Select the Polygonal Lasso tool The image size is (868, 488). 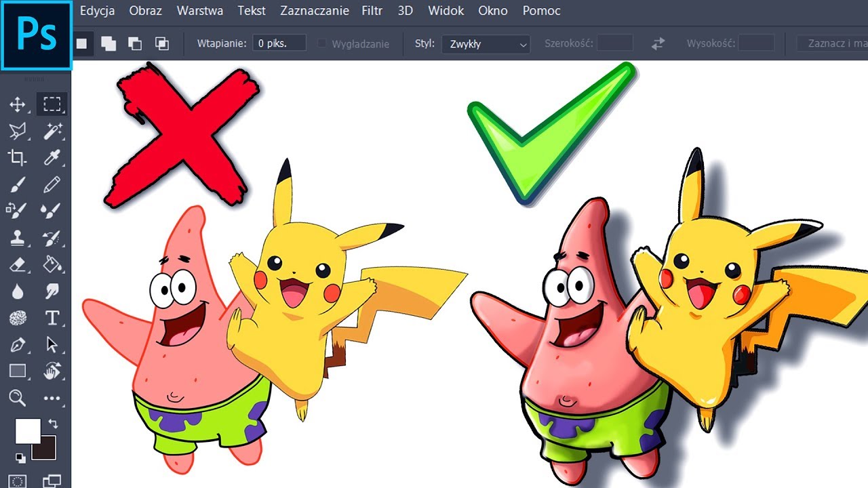[x=17, y=131]
